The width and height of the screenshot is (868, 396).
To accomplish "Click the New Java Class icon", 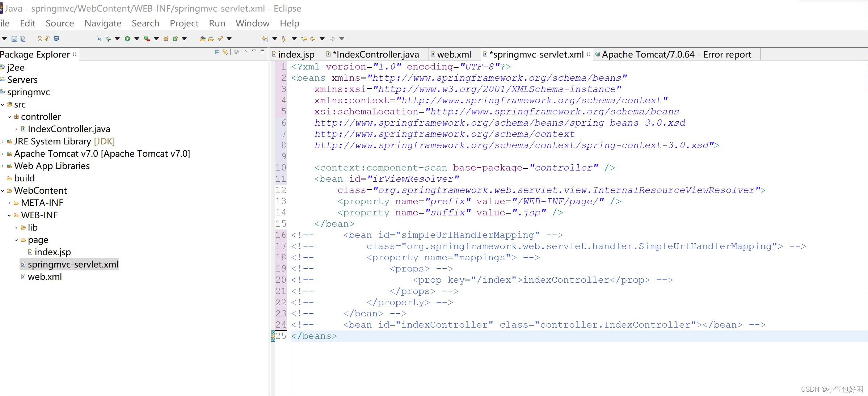I will [175, 39].
